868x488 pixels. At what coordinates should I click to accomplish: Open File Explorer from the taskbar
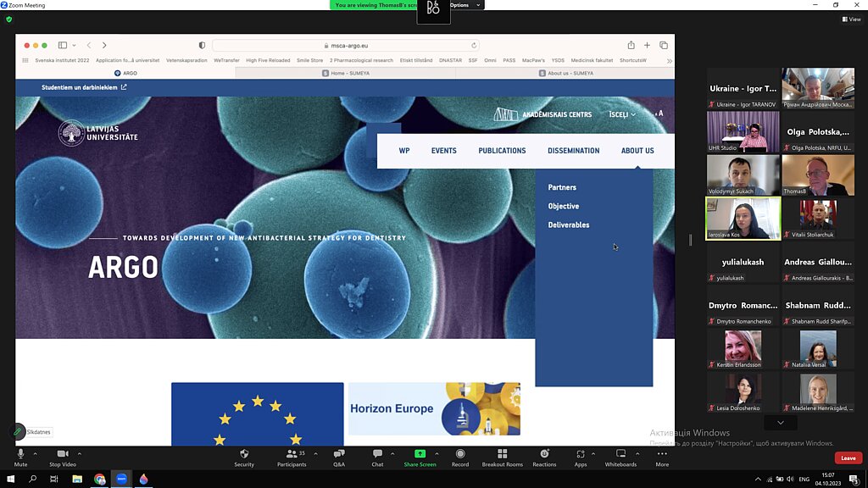(x=77, y=480)
